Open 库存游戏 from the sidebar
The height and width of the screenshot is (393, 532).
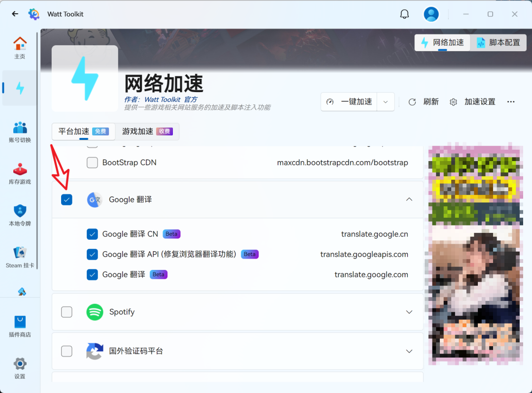(20, 172)
